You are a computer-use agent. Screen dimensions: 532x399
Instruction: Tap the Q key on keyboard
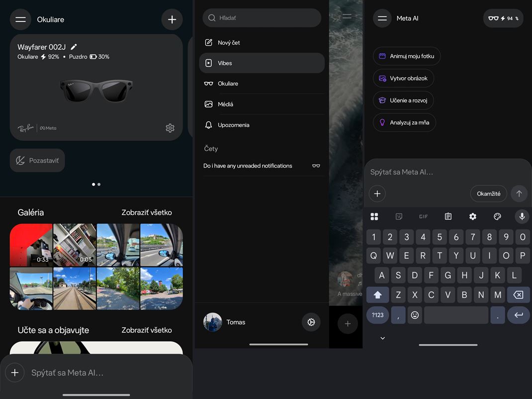(373, 255)
